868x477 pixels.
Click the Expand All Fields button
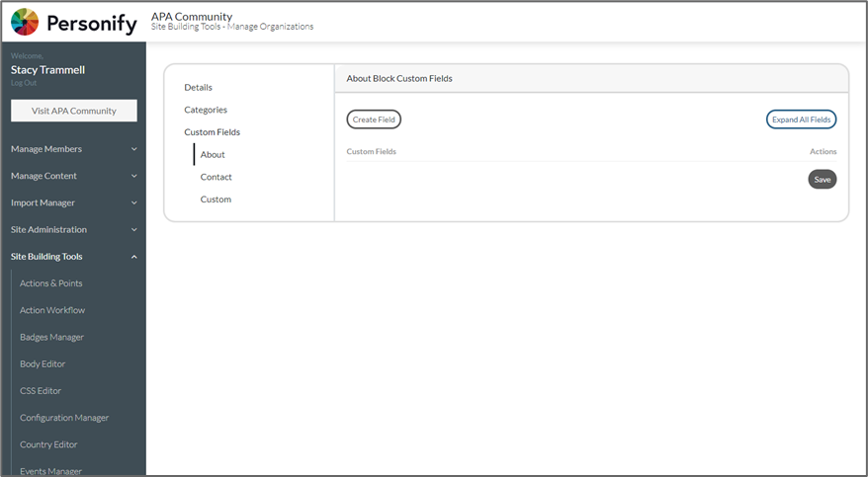point(801,119)
